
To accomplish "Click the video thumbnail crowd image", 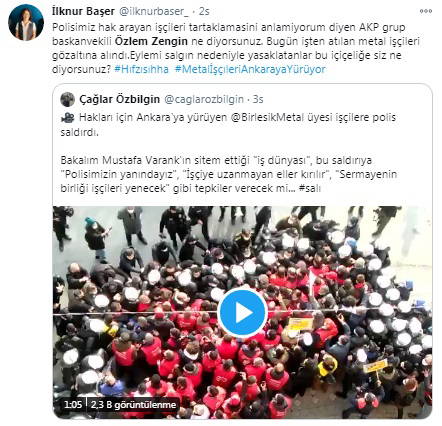I will [x=242, y=312].
